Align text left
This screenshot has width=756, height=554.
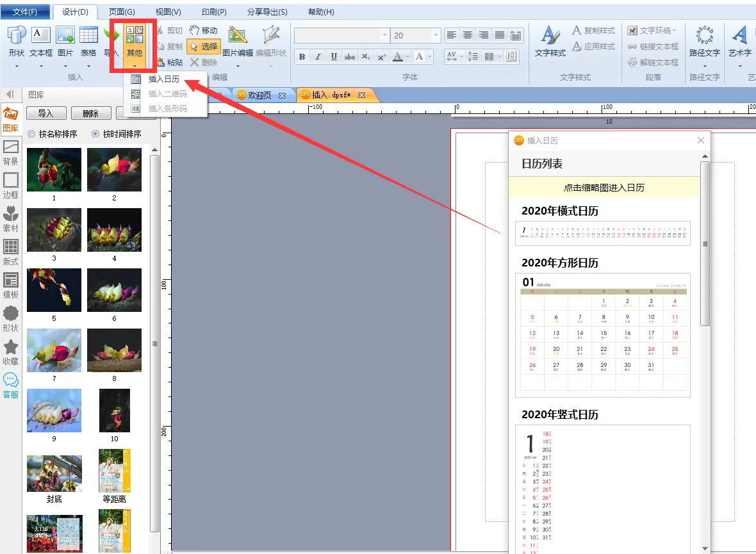[x=451, y=35]
